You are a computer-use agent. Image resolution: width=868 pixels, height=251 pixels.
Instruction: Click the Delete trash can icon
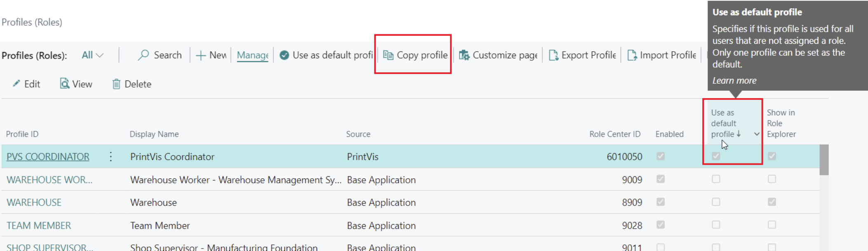point(116,84)
